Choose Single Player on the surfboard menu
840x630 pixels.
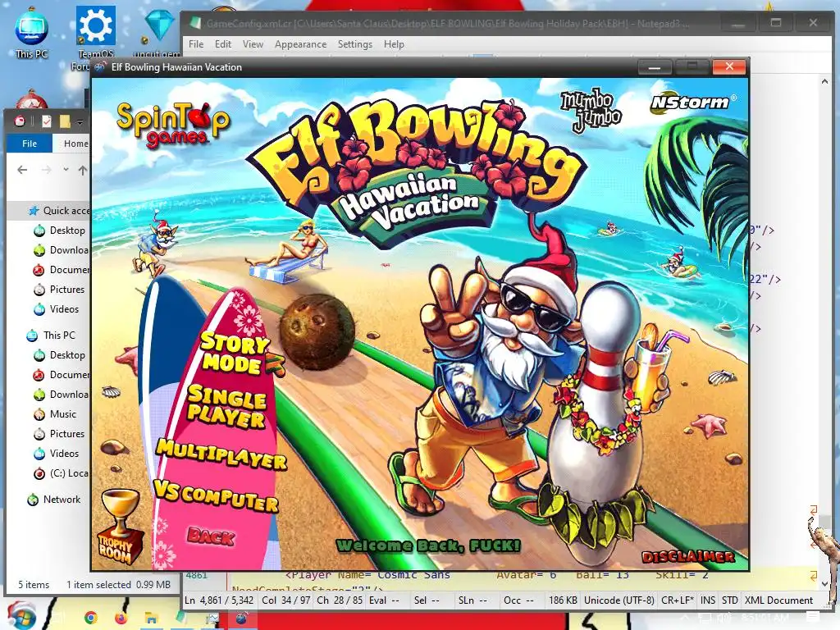pyautogui.click(x=226, y=407)
